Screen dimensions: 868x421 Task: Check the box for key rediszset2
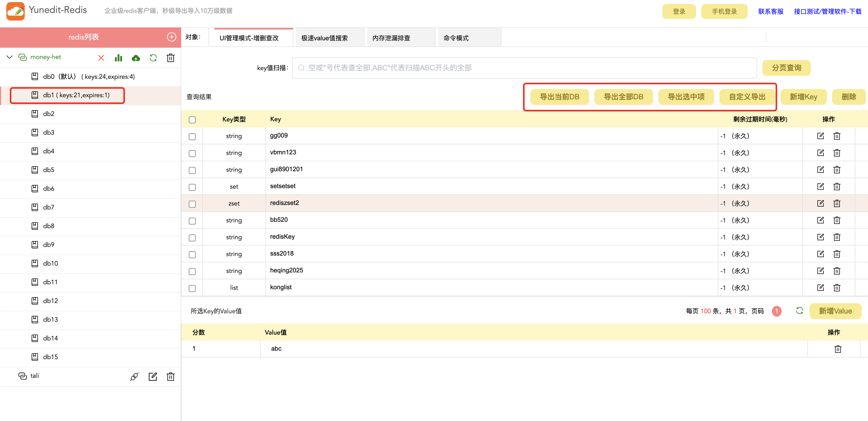click(192, 204)
